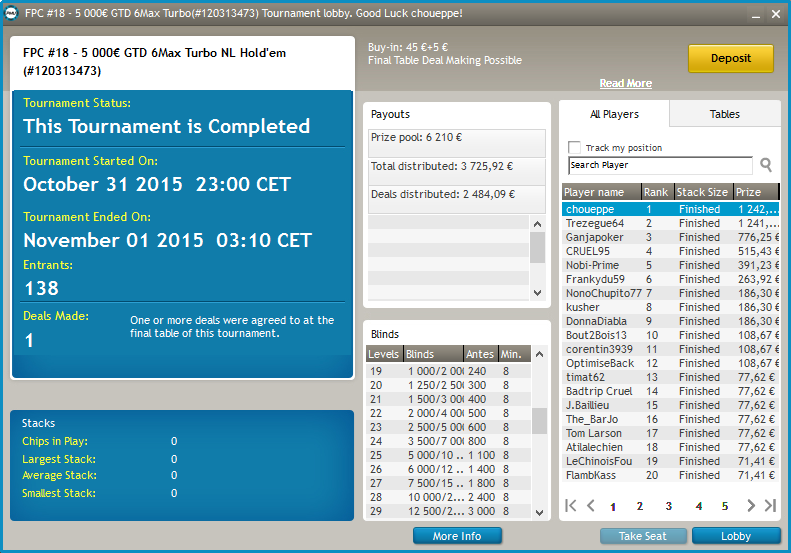Sort by Player name column header
The width and height of the screenshot is (791, 553).
point(601,192)
